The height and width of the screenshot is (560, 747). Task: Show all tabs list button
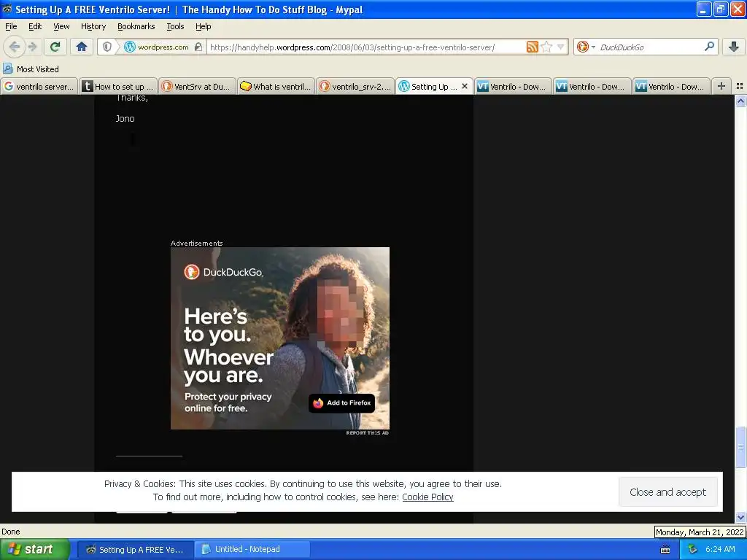pos(740,86)
